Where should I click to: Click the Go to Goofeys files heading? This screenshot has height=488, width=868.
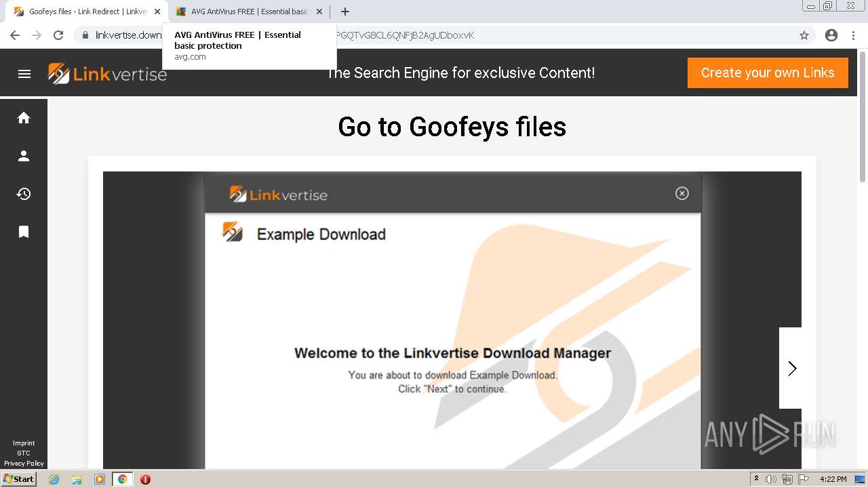[x=452, y=127]
